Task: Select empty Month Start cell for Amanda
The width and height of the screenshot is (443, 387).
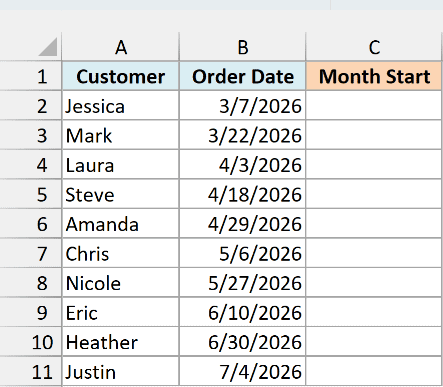Action: tap(374, 224)
